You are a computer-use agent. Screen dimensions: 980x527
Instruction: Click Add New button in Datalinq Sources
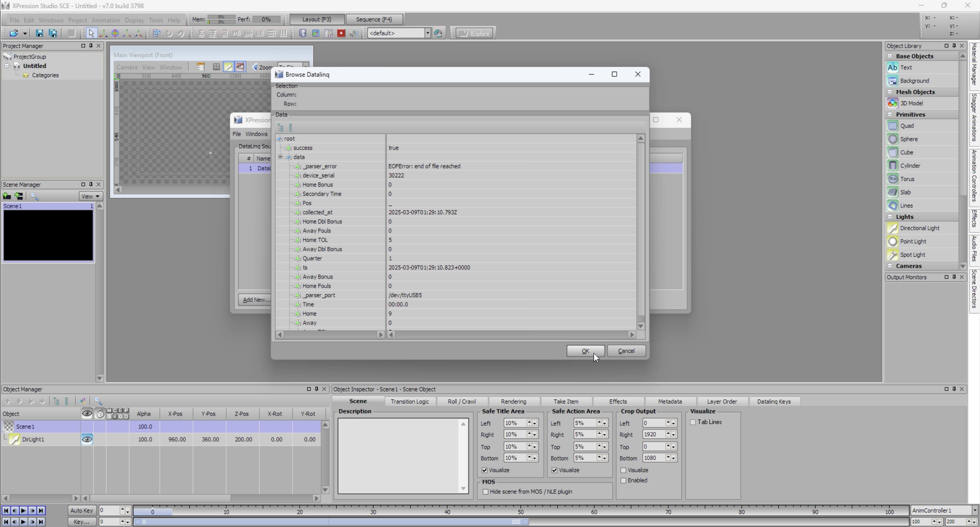click(255, 300)
